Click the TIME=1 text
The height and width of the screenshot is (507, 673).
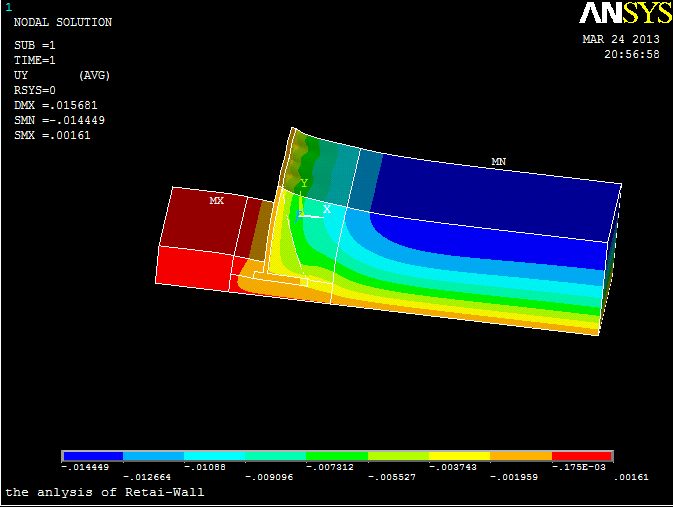[35, 60]
